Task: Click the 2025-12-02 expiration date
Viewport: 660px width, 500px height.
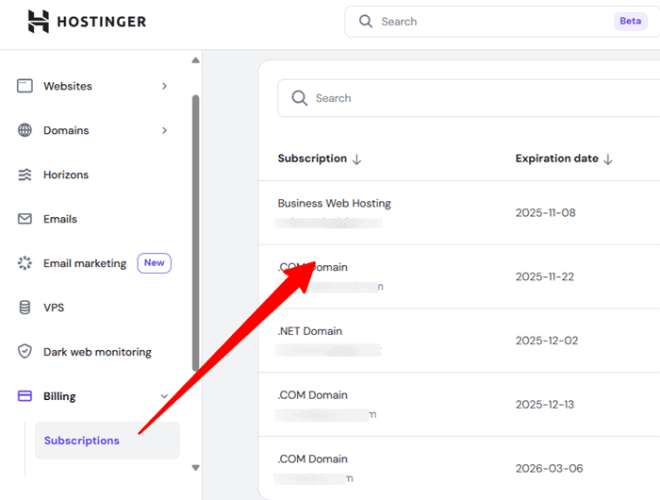Action: click(547, 340)
